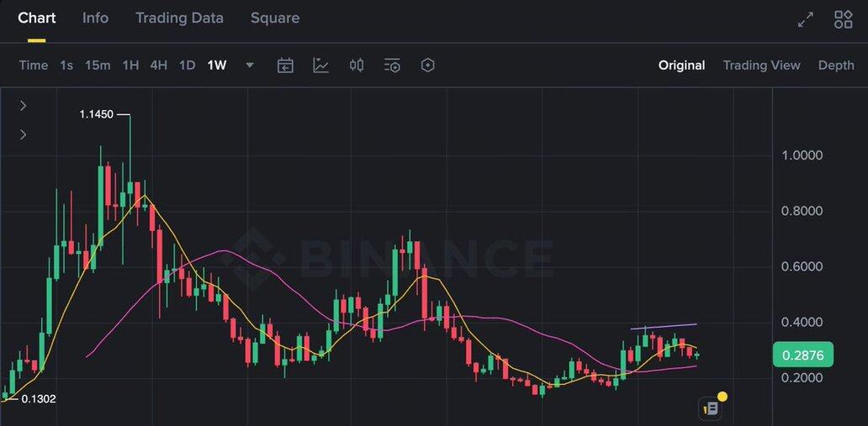The width and height of the screenshot is (868, 426).
Task: Switch the interval to 1D
Action: coord(187,66)
